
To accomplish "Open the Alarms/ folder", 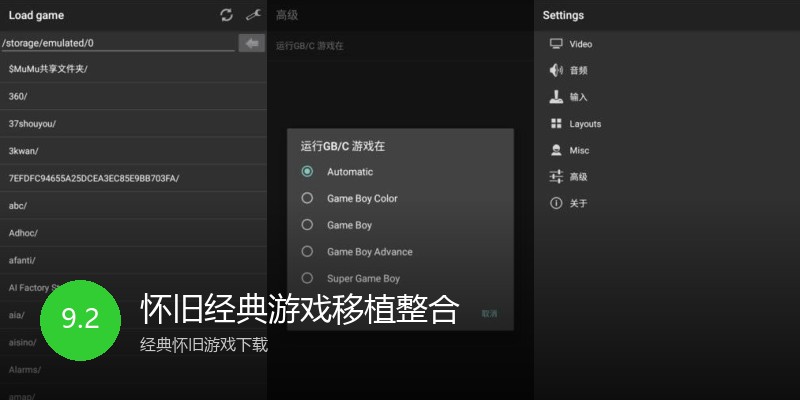I will pyautogui.click(x=133, y=369).
